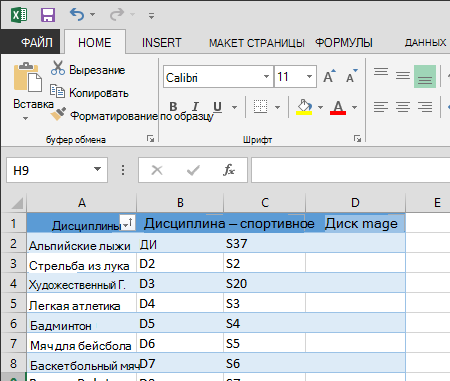Screen dimensions: 450x381
Task: Open the буфер обмена dialog launcher
Action: [x=150, y=138]
